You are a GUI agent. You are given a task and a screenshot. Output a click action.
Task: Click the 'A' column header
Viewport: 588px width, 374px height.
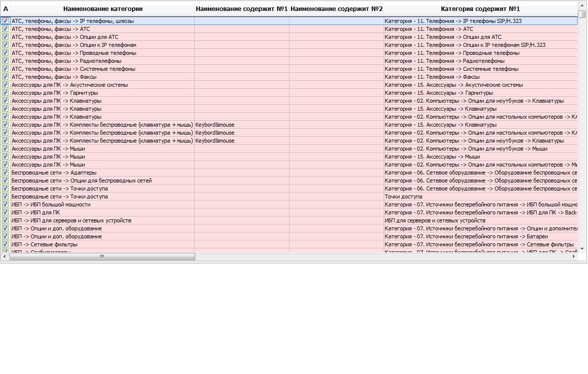coord(5,8)
